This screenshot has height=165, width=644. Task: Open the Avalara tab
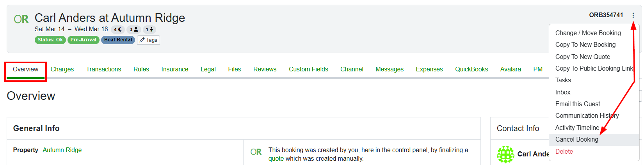(x=511, y=69)
